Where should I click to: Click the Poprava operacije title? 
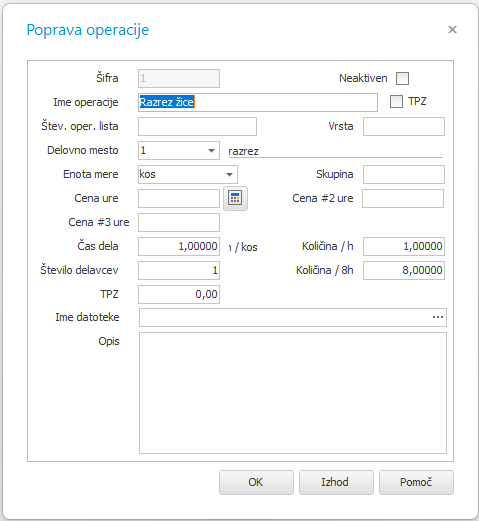[x=88, y=30]
